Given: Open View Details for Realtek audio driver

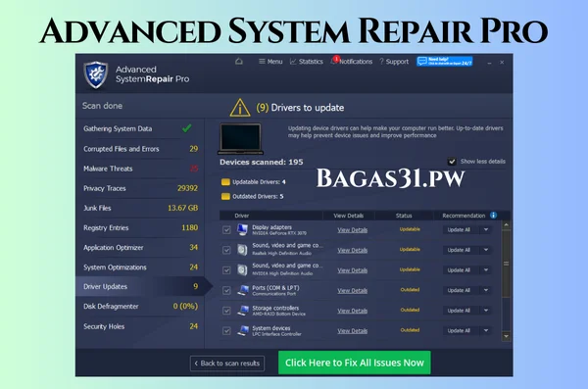Looking at the screenshot, I should coord(352,250).
